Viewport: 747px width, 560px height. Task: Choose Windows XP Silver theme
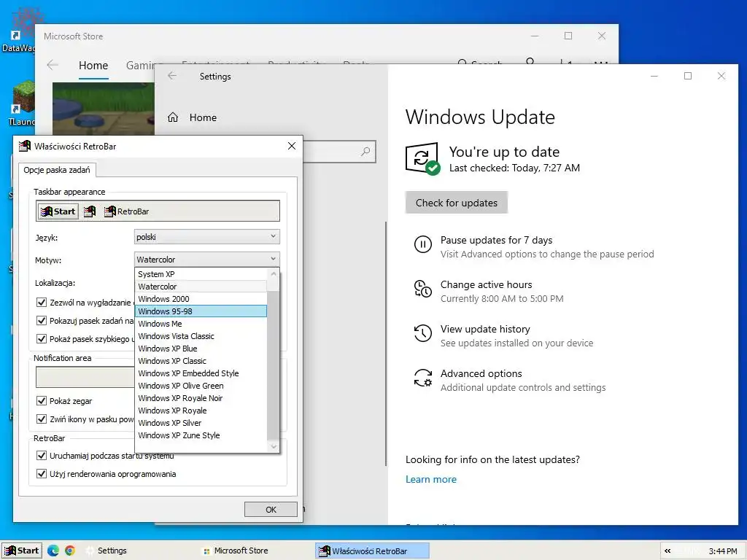tap(201, 422)
